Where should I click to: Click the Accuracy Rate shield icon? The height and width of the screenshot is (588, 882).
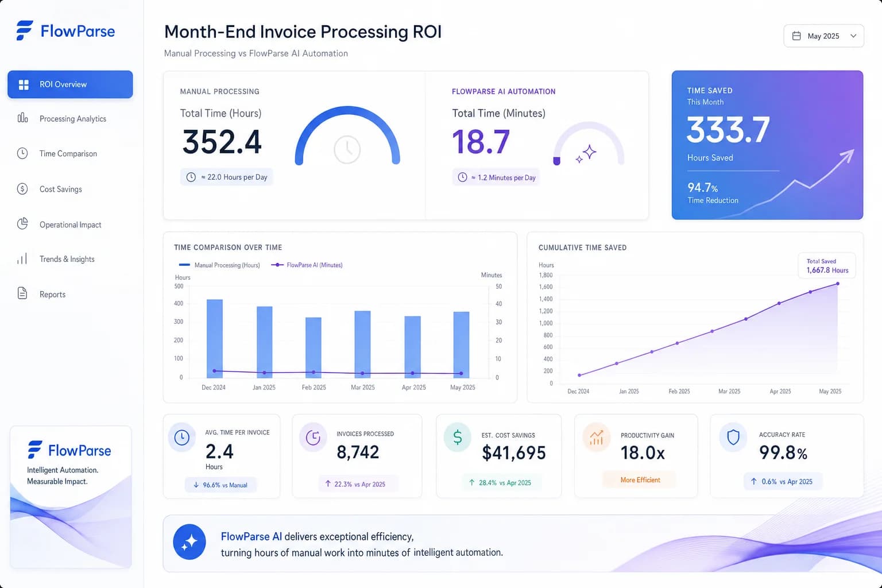click(733, 438)
